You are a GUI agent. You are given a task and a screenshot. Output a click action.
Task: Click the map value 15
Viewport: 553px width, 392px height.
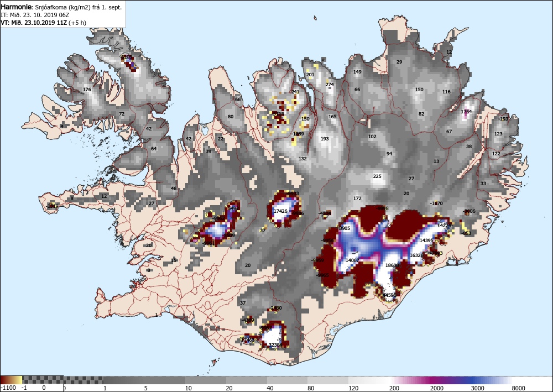174,260
